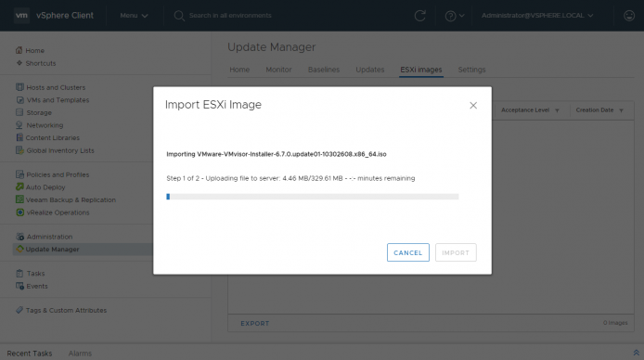Viewport: 644px width, 360px height.
Task: Click the refresh icon in header
Action: coord(419,16)
